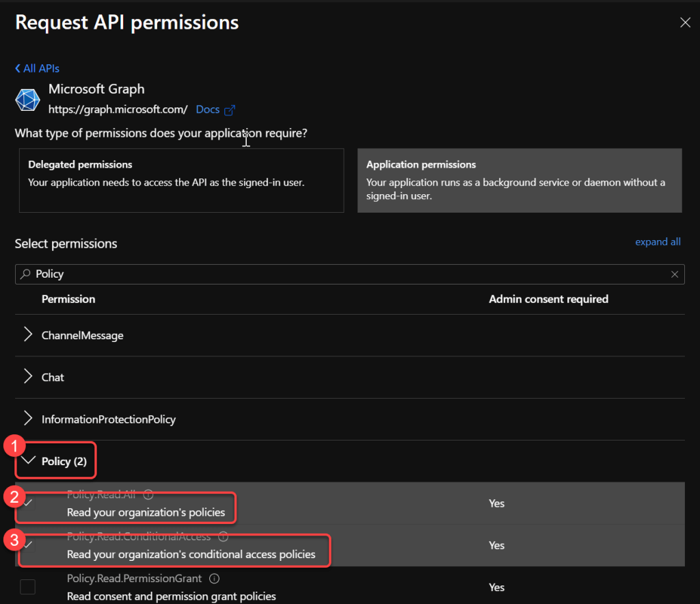
Task: Click the info icon next to Policy.Read.ConditionalAccess
Action: (x=224, y=537)
